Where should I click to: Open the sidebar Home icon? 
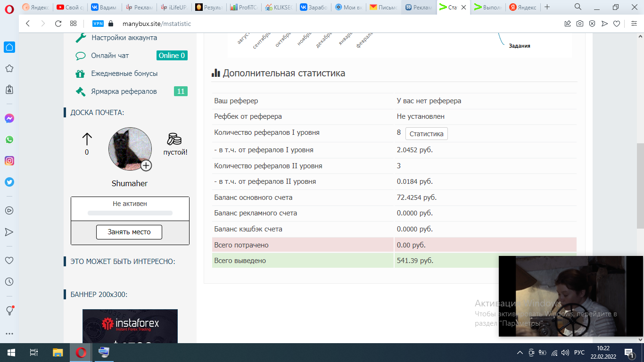tap(9, 47)
